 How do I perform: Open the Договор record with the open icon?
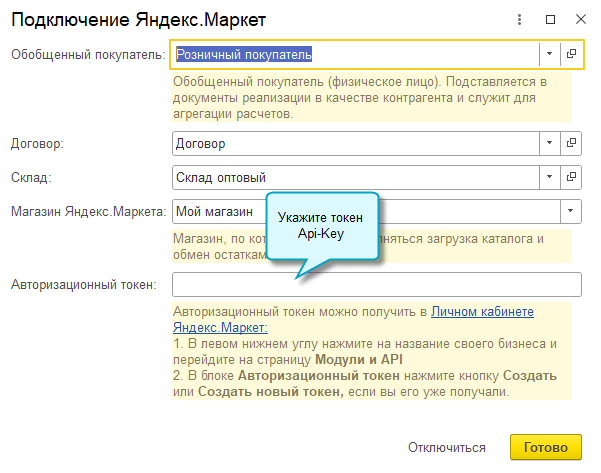coord(571,143)
